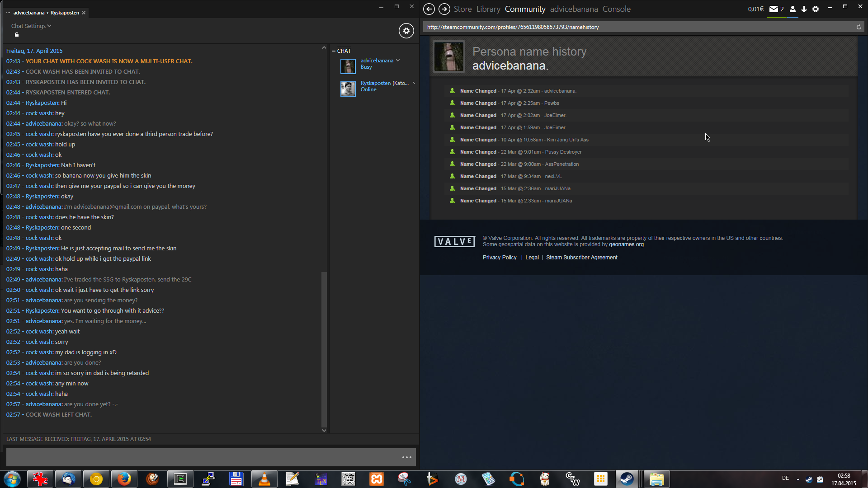This screenshot has width=868, height=488.
Task: Open the Steam Subscriber Agreement link
Action: tap(581, 258)
